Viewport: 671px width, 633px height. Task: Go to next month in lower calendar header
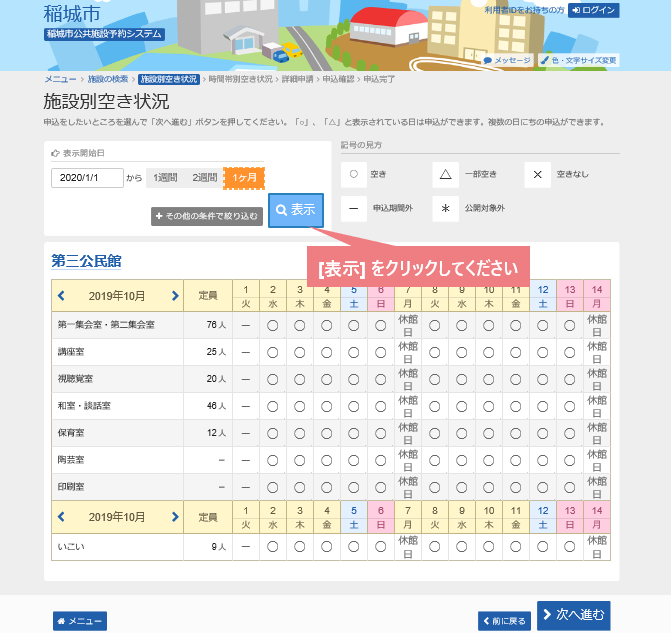click(175, 517)
